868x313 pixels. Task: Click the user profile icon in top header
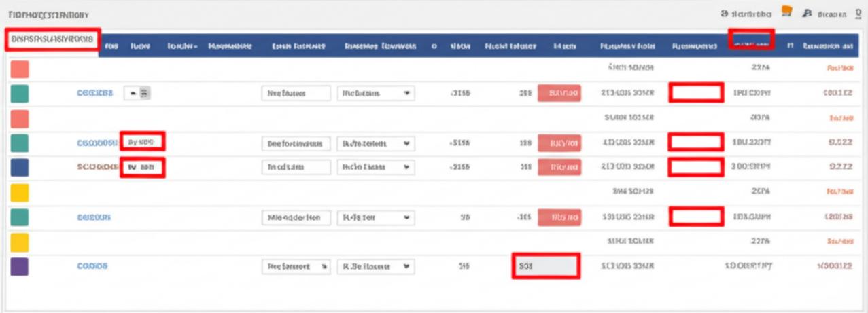(x=808, y=13)
